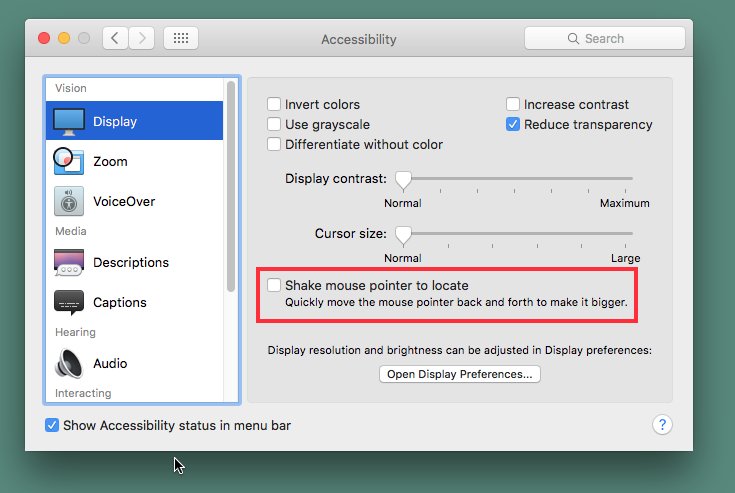Enable Use grayscale checkbox
This screenshot has height=493, width=735.
pyautogui.click(x=274, y=124)
